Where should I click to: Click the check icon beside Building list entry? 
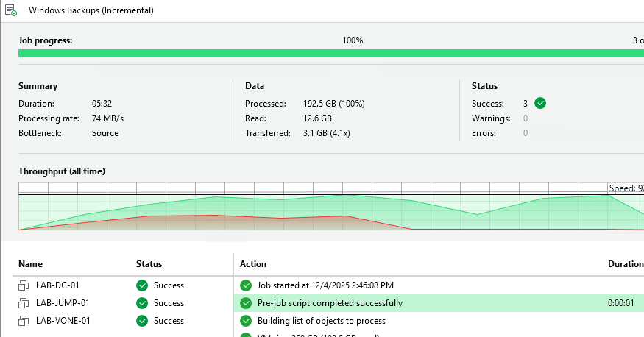(246, 321)
